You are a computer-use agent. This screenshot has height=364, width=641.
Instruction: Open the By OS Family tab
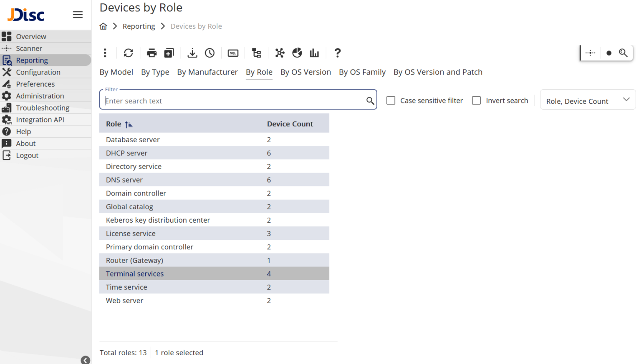(362, 72)
